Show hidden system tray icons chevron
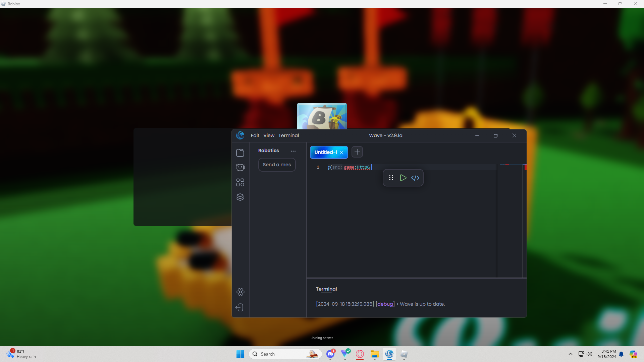This screenshot has width=644, height=362. tap(570, 354)
